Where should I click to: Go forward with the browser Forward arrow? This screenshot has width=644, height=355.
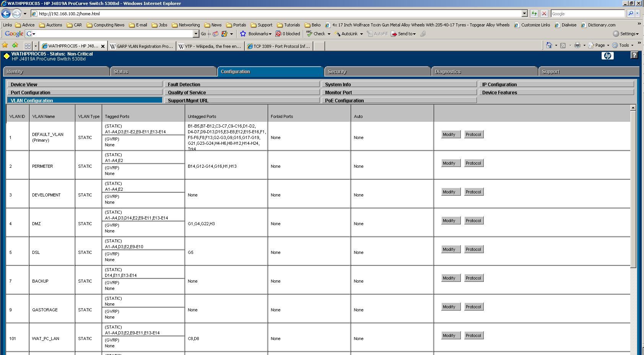tap(16, 13)
